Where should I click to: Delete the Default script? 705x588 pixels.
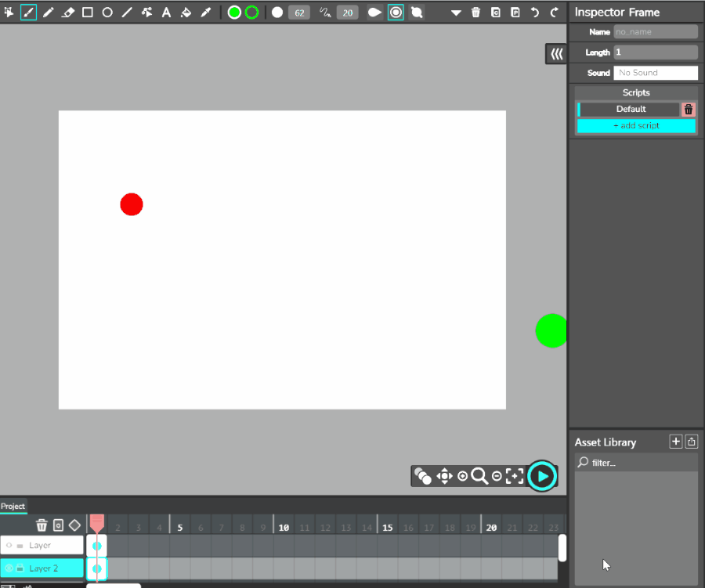(x=689, y=110)
